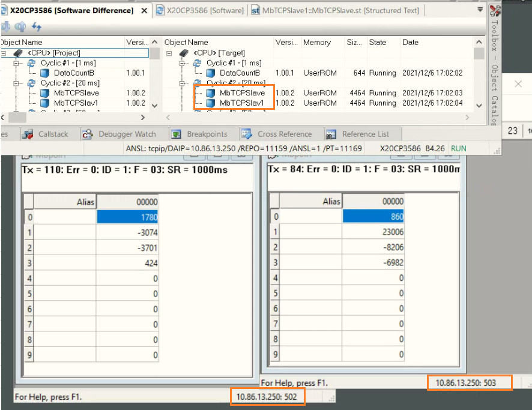Screen dimensions: 532x410
Task: Click the Cyclic #1 icon in Project tree
Action: (32, 63)
